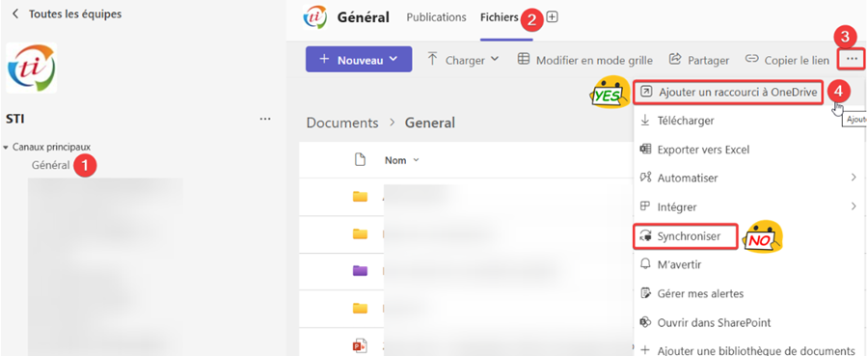Click the Partager toolbar button
The image size is (868, 356).
pyautogui.click(x=699, y=60)
